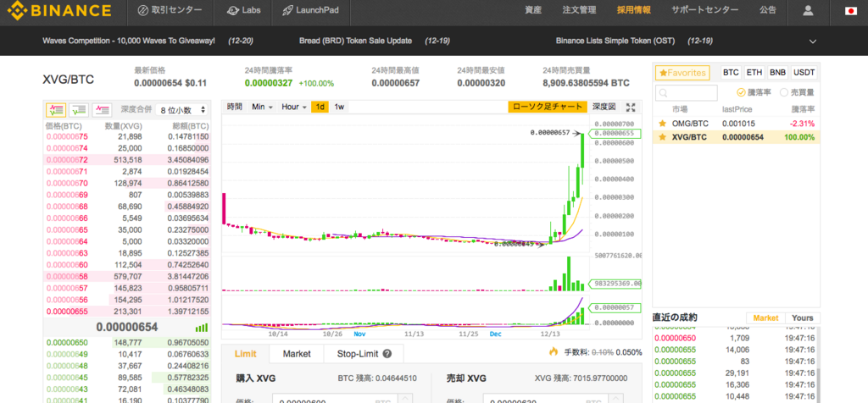Image resolution: width=868 pixels, height=403 pixels.
Task: Toggle favorite star for OMG/BTC
Action: (x=662, y=124)
